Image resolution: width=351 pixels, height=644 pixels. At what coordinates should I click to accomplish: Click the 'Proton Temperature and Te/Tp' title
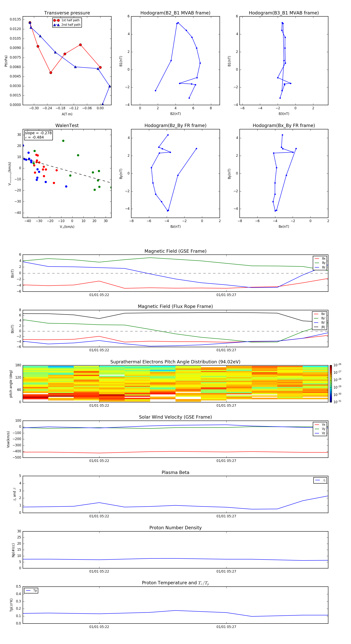175,583
